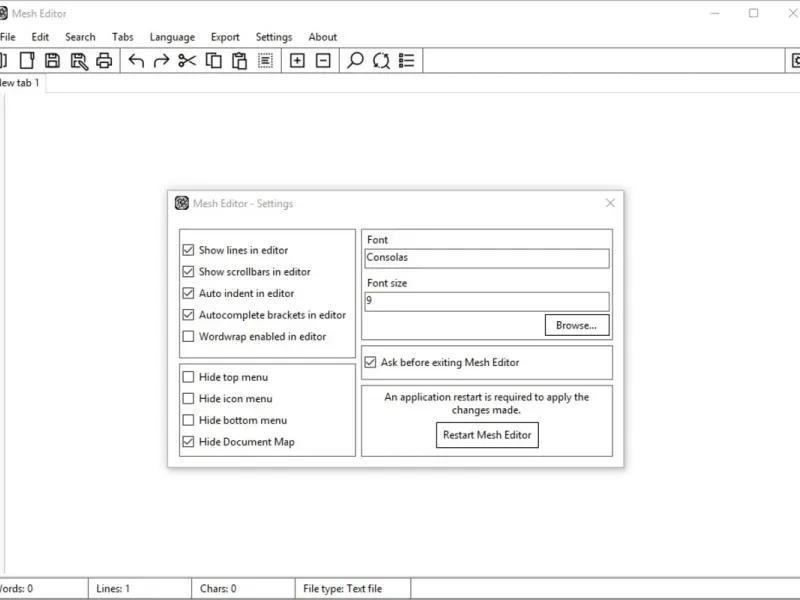800x600 pixels.
Task: Click the Find magnifier icon
Action: (x=355, y=60)
